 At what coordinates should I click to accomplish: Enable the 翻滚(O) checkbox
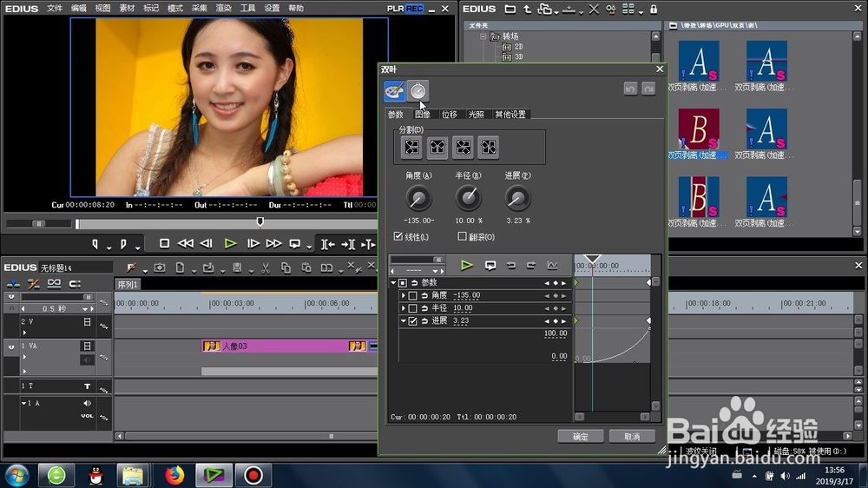pyautogui.click(x=463, y=236)
